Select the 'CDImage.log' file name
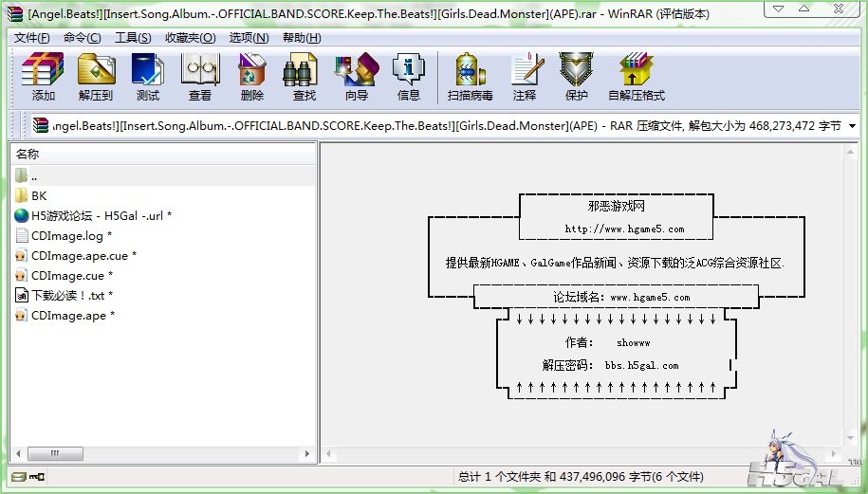This screenshot has width=868, height=494. pos(71,236)
